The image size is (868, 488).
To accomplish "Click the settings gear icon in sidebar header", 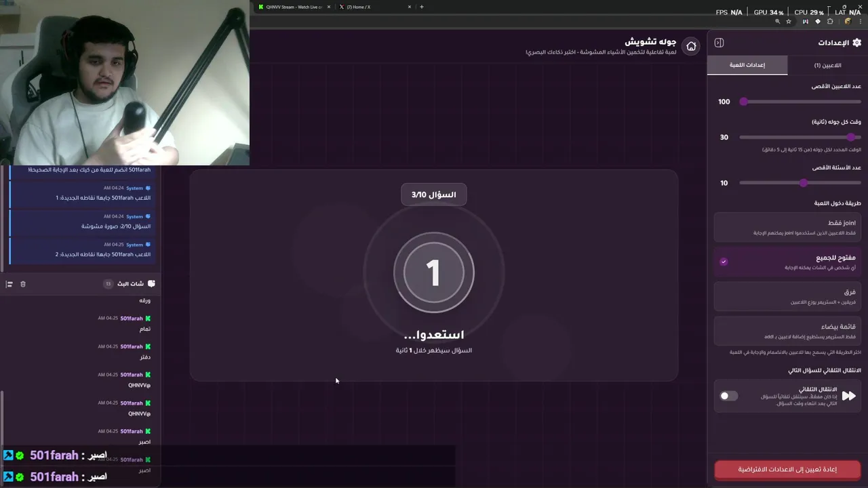I will (856, 43).
